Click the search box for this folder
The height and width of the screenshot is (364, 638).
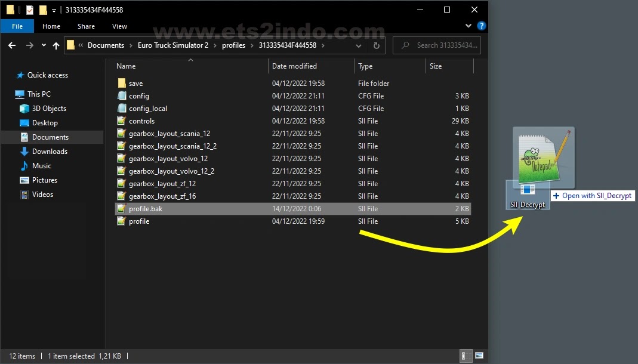coord(437,45)
